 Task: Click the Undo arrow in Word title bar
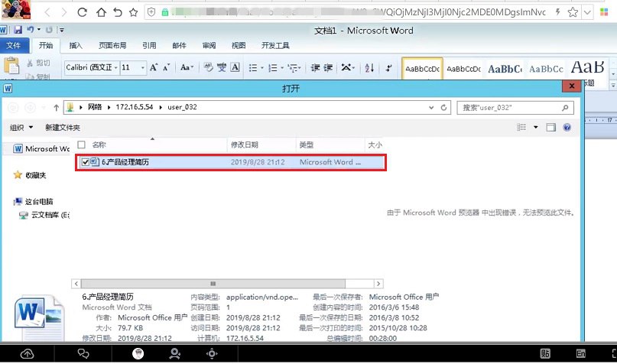tap(31, 30)
